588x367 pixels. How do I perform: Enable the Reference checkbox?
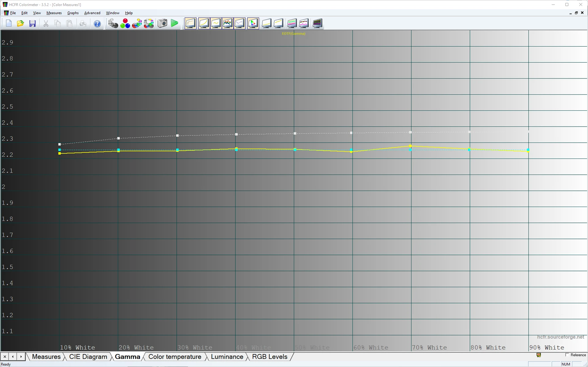[x=567, y=355]
